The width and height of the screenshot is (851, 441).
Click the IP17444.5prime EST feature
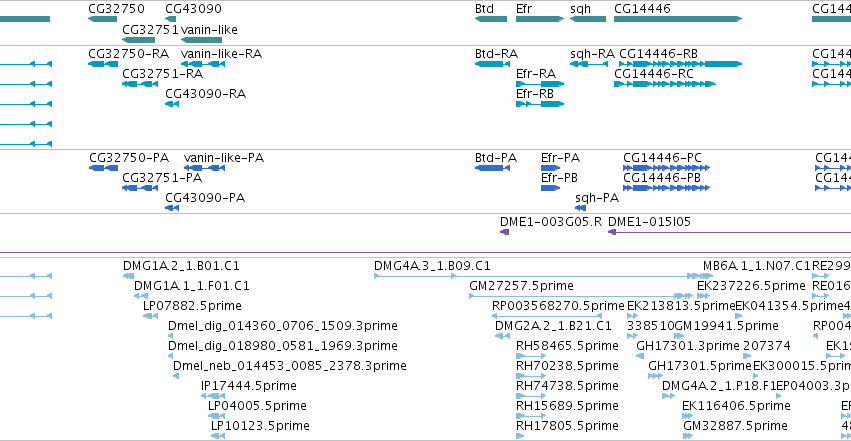[x=213, y=396]
